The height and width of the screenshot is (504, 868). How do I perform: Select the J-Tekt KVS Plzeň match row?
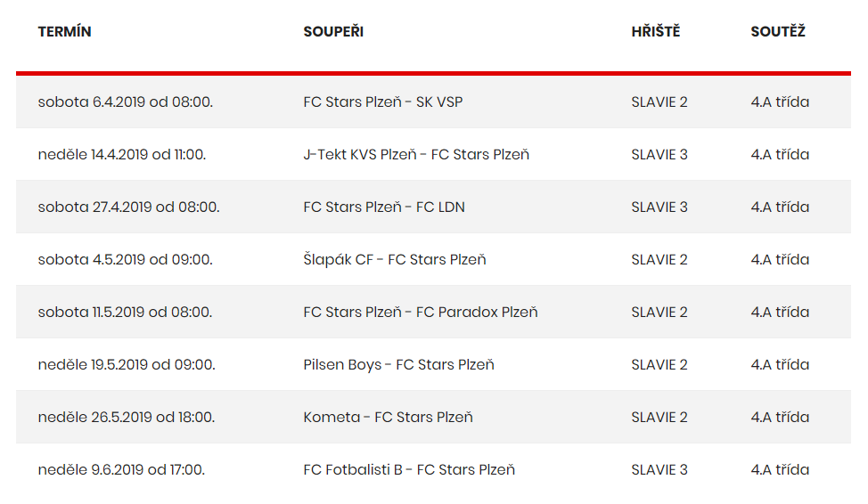(433, 154)
